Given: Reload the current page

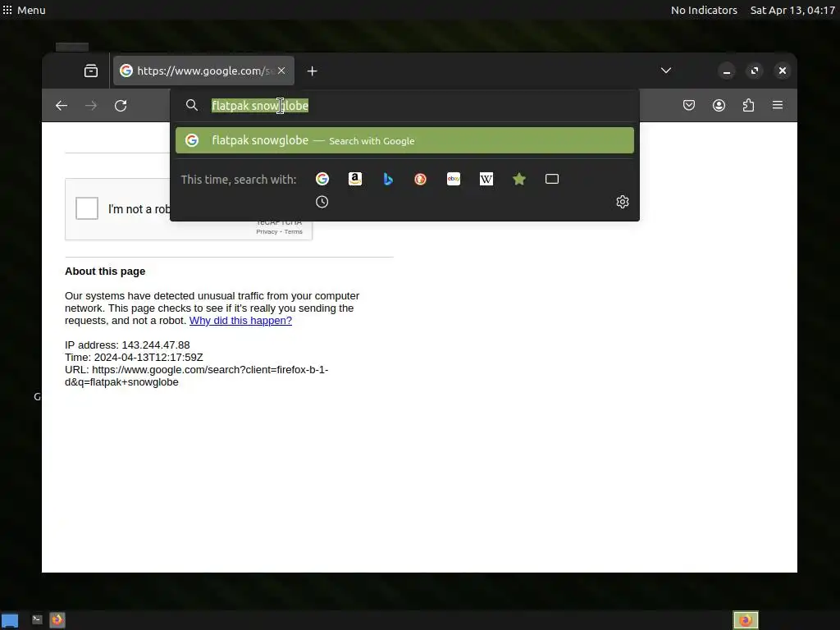Looking at the screenshot, I should click(121, 106).
